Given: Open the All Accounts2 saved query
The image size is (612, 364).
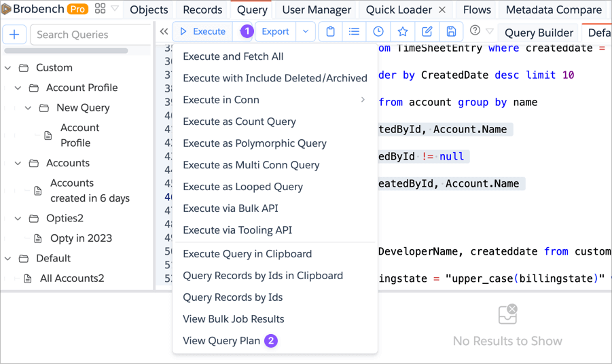Looking at the screenshot, I should pyautogui.click(x=71, y=278).
